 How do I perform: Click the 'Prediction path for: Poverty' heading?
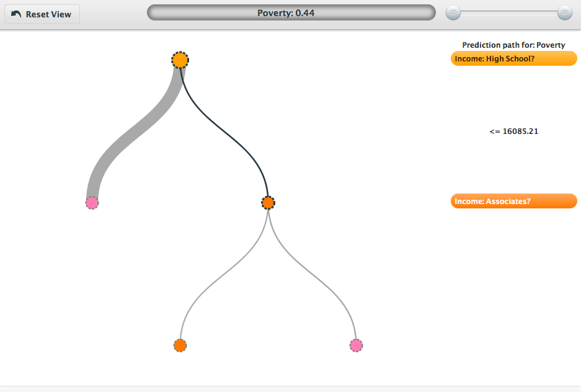[513, 45]
